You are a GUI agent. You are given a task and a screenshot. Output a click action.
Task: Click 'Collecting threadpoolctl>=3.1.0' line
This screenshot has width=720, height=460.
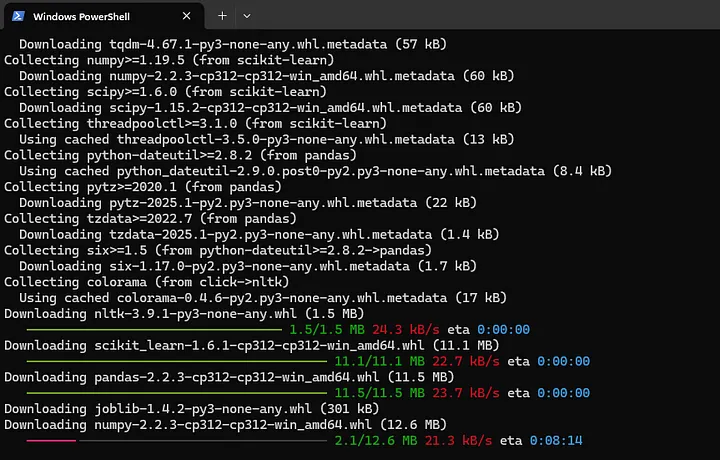click(x=196, y=123)
